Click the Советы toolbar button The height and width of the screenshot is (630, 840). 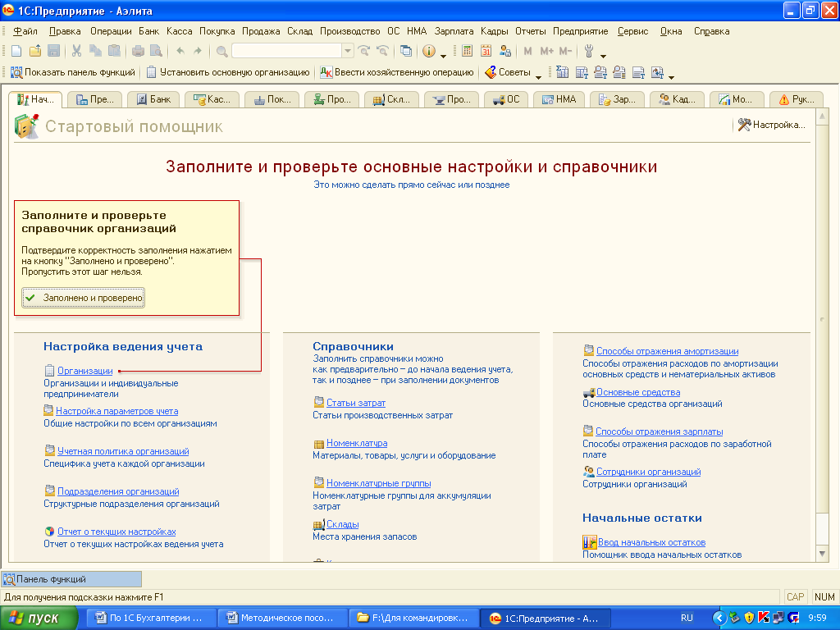tap(507, 72)
